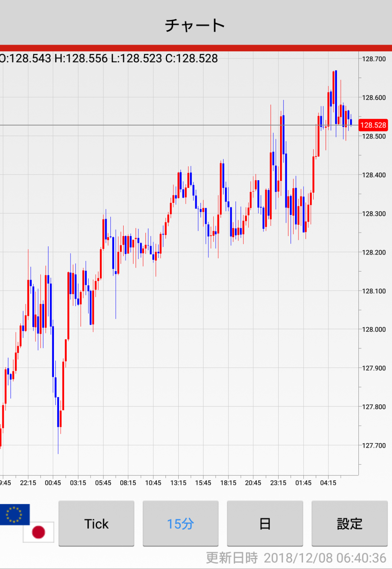The image size is (392, 569).
Task: Tap the OHLC values readout
Action: [x=109, y=58]
